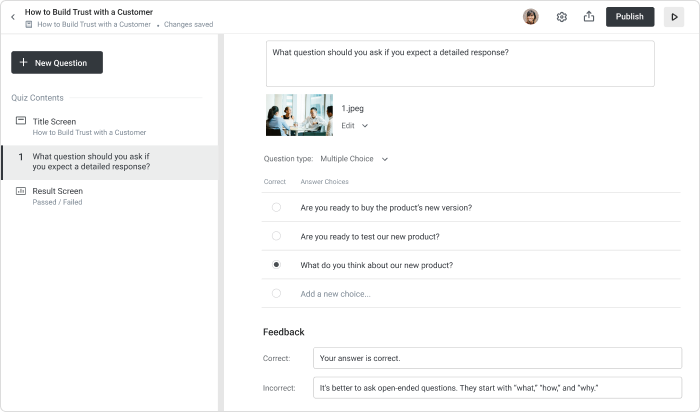Viewport: 700px width, 412px height.
Task: Click the 1.jpeg image thumbnail
Action: tap(300, 115)
